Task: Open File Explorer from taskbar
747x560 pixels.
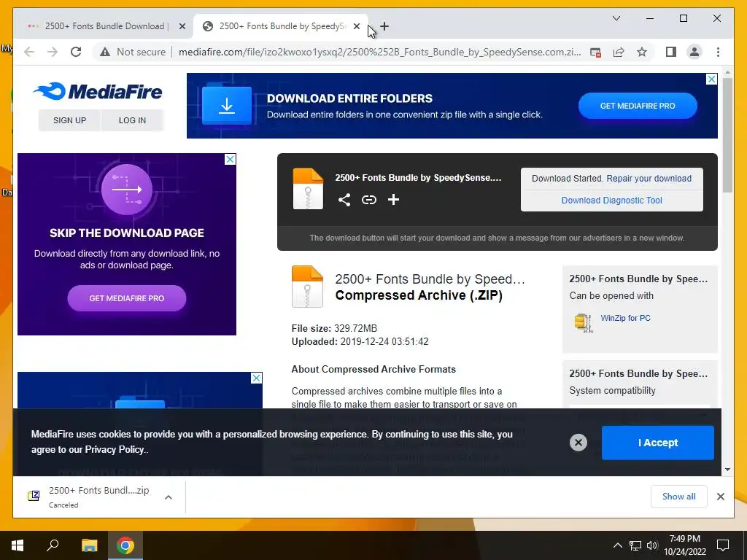Action: (89, 545)
